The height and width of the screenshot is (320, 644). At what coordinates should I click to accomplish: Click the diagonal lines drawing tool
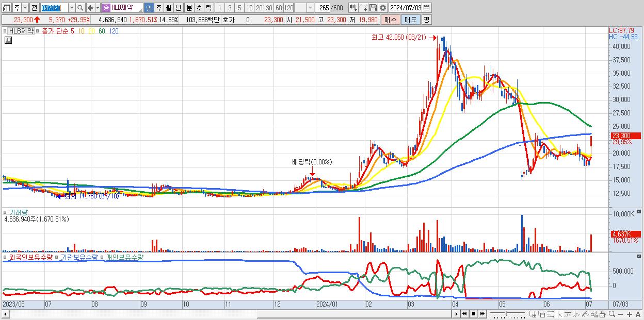click(x=585, y=314)
